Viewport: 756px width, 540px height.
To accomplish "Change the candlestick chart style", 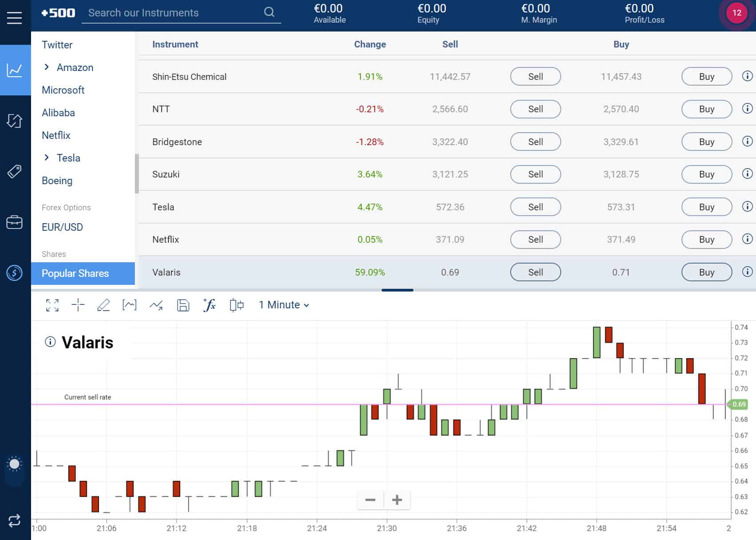I will click(x=236, y=305).
